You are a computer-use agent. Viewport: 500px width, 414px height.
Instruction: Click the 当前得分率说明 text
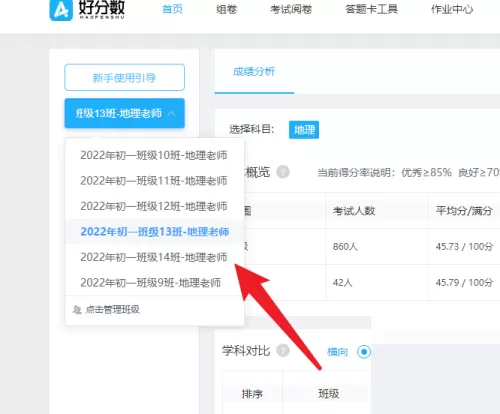point(356,172)
